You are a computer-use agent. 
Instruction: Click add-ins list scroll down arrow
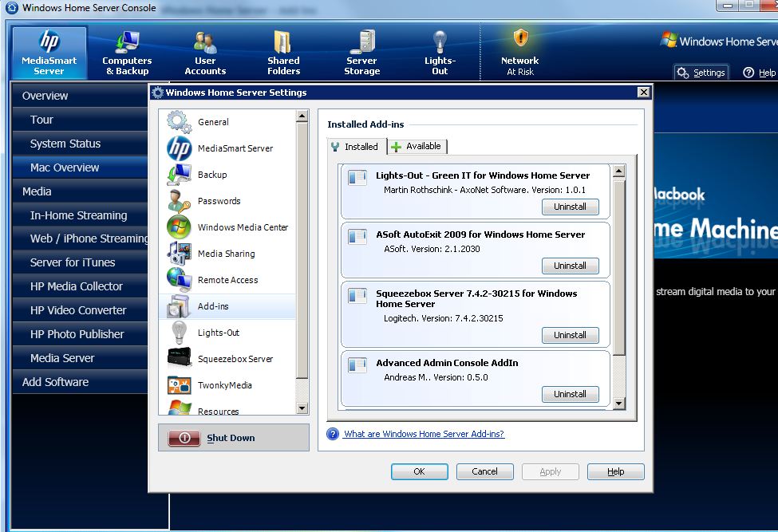point(618,403)
